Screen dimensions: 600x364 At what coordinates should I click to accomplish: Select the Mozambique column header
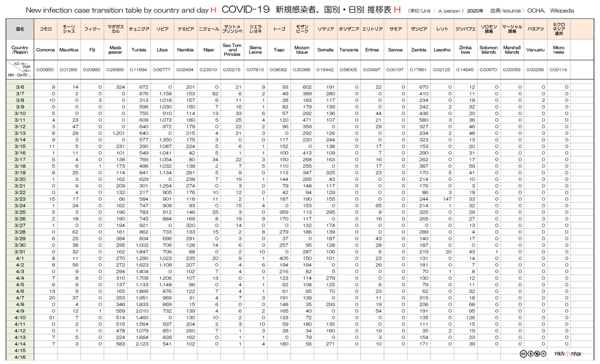pyautogui.click(x=302, y=50)
